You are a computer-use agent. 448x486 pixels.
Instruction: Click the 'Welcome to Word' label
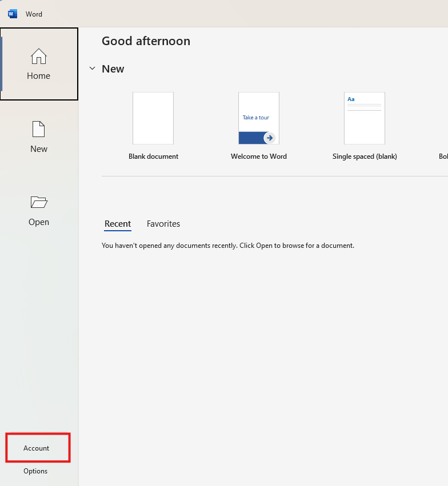[259, 156]
